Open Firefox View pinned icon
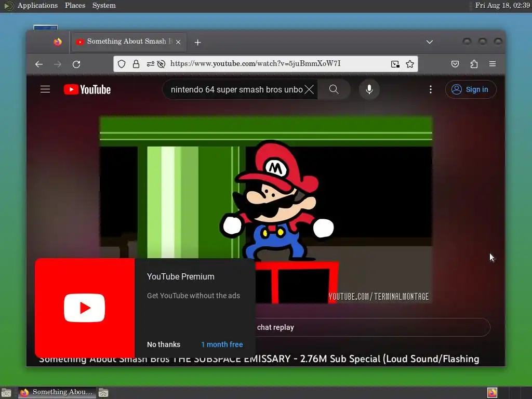 point(58,42)
